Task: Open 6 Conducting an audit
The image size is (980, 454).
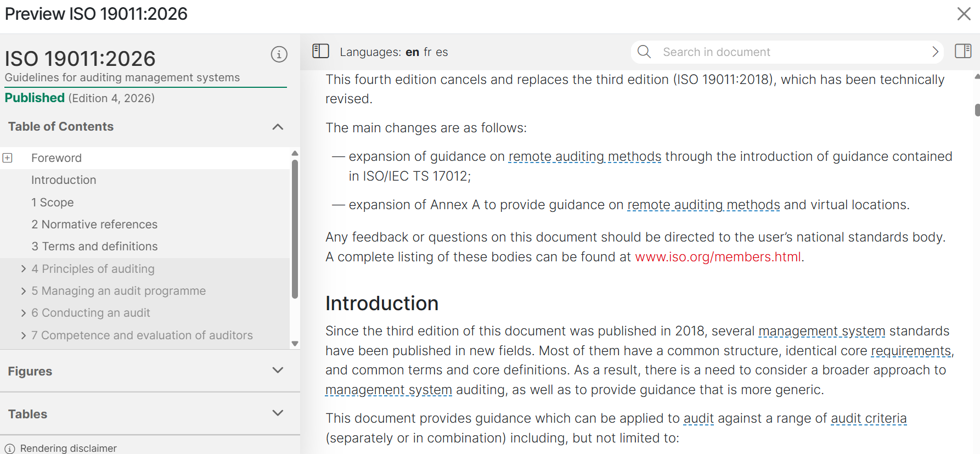Action: click(91, 313)
